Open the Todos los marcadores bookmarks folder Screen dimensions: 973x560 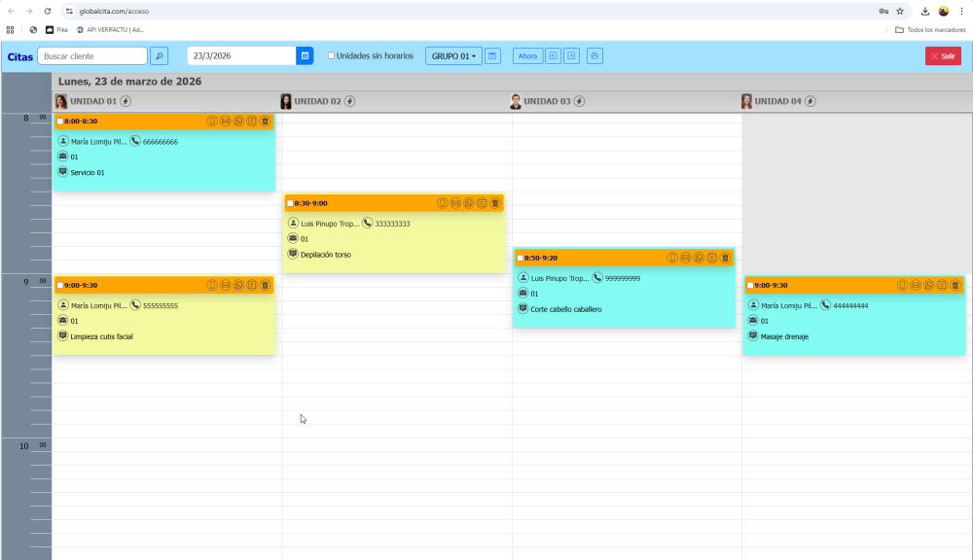(930, 29)
